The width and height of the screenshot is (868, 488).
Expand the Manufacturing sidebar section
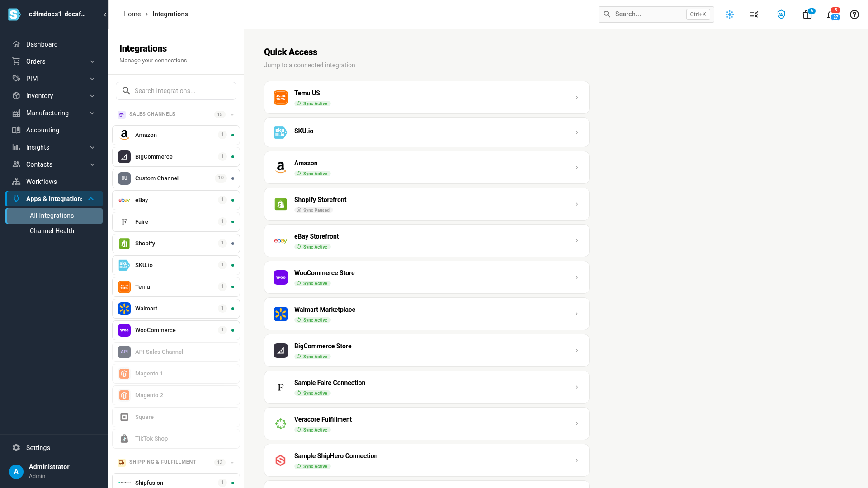pyautogui.click(x=92, y=113)
